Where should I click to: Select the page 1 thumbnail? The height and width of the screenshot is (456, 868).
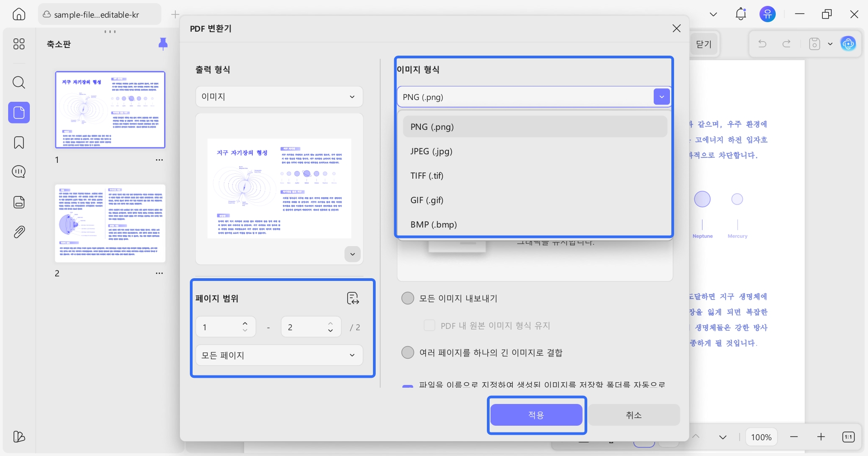tap(110, 109)
